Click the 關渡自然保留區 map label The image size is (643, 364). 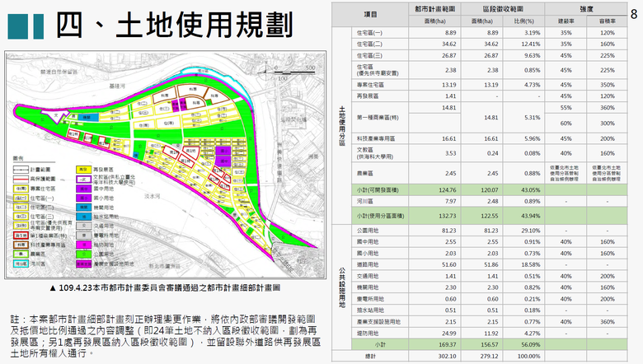59,72
